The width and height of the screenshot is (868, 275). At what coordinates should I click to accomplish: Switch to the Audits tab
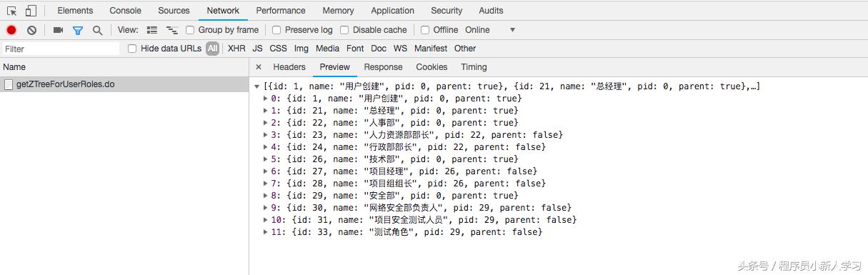(491, 11)
